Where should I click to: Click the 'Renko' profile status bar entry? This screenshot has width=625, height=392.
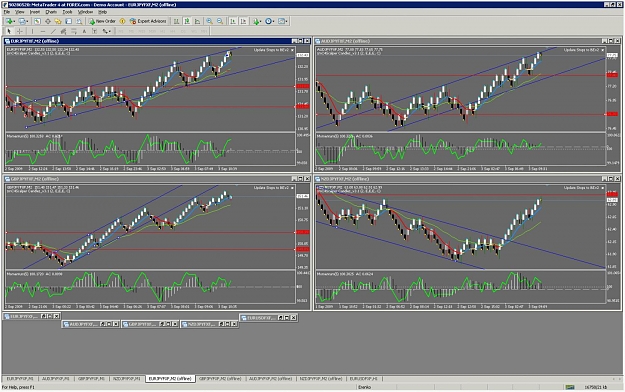point(364,387)
